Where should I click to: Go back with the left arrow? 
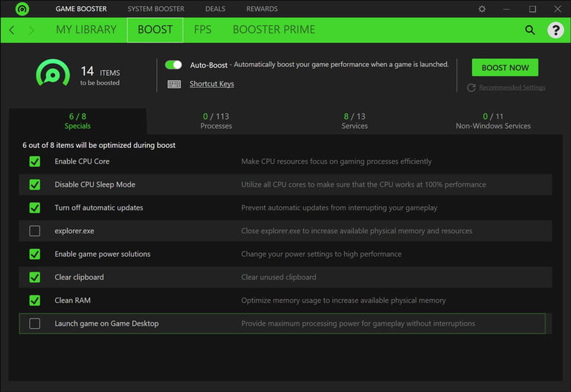point(12,30)
